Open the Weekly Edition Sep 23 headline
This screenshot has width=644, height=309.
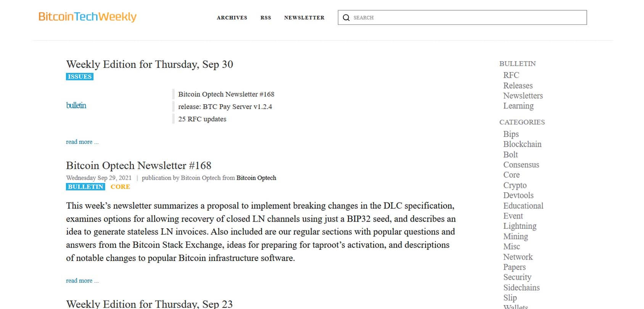pos(149,304)
